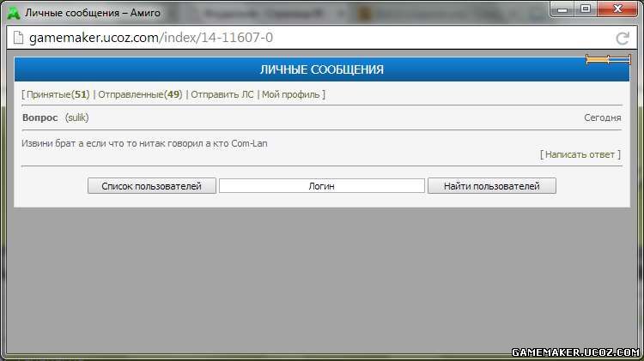Click the reload page icon
Image resolution: width=644 pixels, height=361 pixels.
(623, 39)
